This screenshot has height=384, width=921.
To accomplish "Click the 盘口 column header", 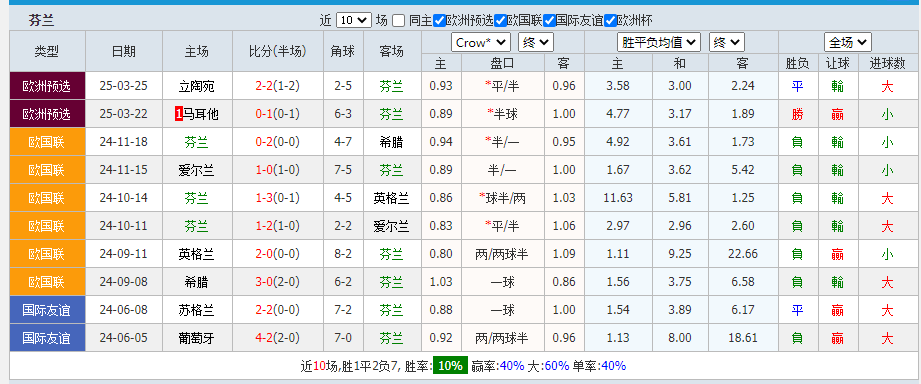I will tap(502, 63).
